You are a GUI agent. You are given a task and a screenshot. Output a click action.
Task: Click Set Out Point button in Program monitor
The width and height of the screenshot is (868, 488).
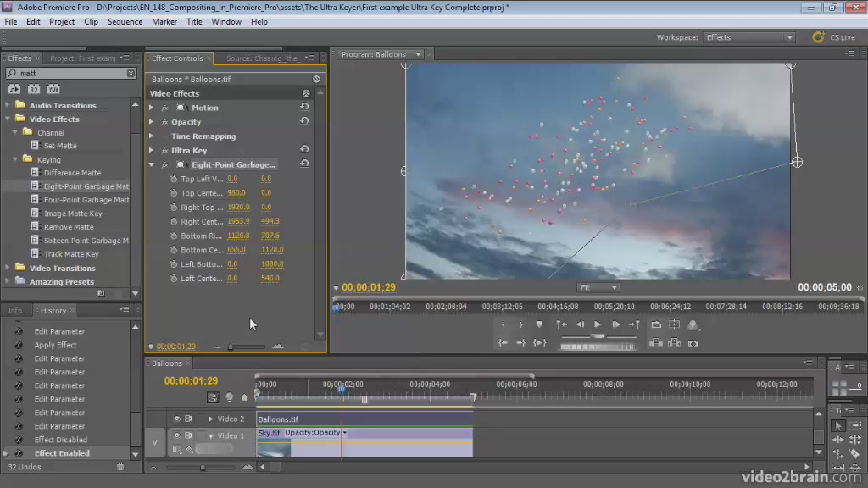[521, 324]
